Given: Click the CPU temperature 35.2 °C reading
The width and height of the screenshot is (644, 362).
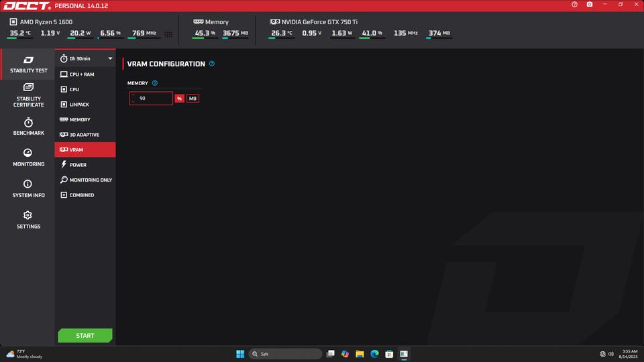Looking at the screenshot, I should pos(19,34).
